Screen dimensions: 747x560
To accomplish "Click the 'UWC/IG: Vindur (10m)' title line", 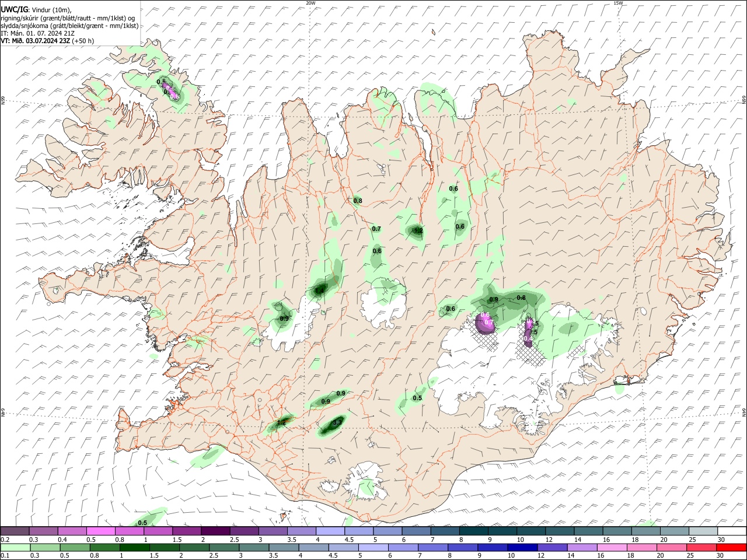I will tap(36, 9).
